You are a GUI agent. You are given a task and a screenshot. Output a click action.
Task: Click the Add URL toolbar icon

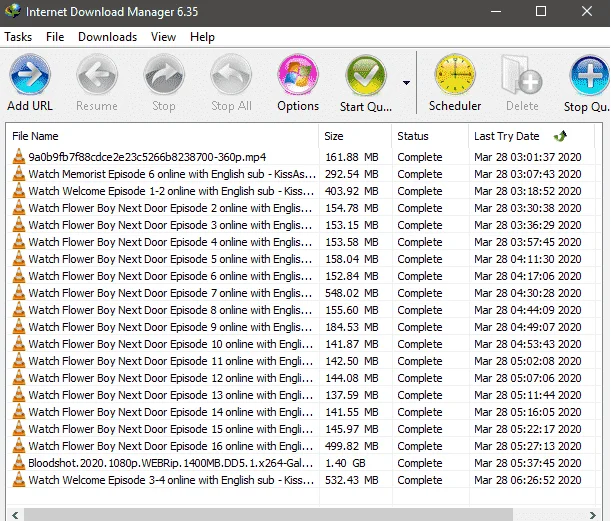pyautogui.click(x=30, y=74)
